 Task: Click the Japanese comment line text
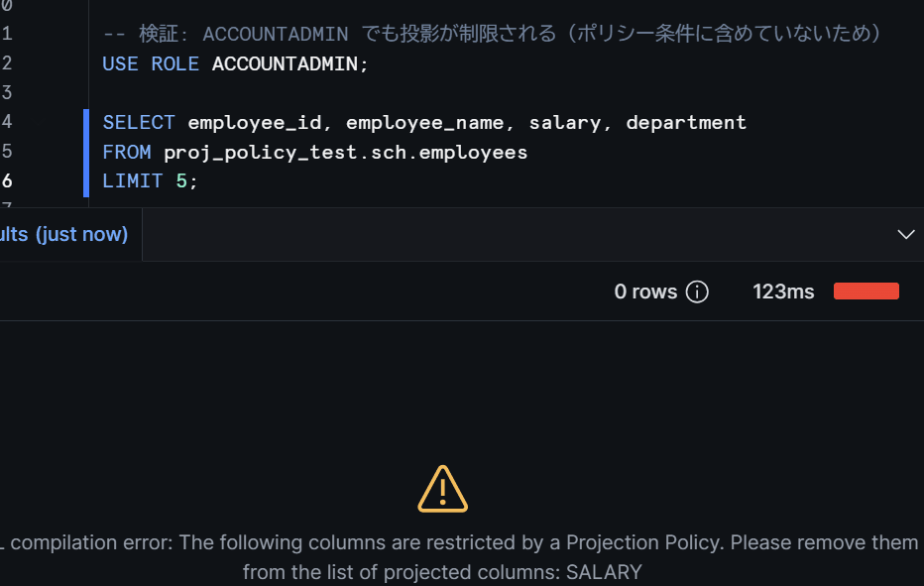coord(492,34)
